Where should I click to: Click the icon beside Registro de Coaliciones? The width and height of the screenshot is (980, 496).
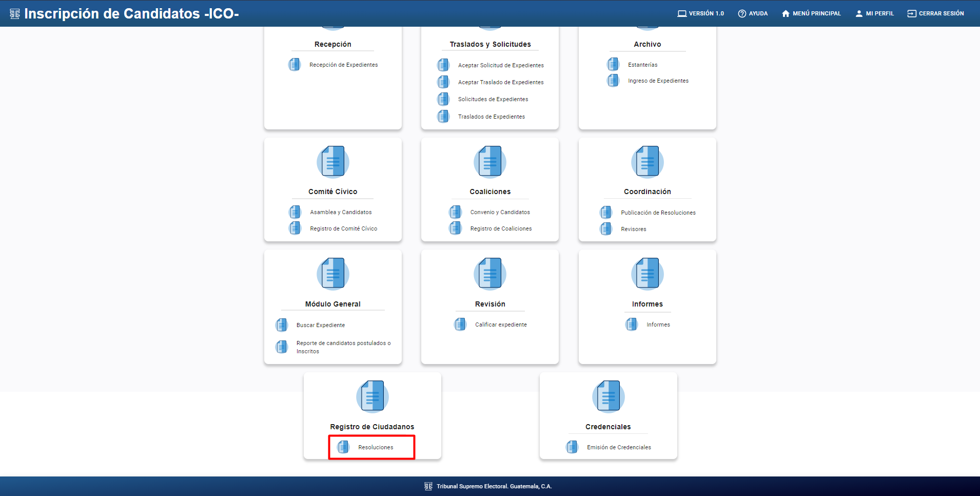click(x=456, y=228)
